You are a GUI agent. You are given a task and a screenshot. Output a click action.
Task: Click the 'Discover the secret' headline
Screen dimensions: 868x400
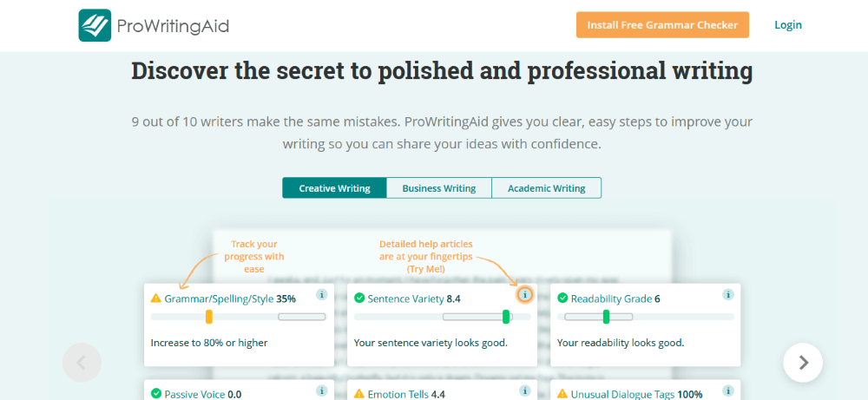[x=442, y=72]
